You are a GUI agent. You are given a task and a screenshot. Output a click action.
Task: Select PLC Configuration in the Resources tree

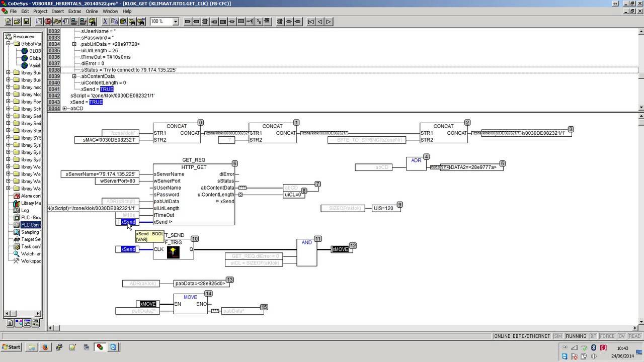coord(31,225)
